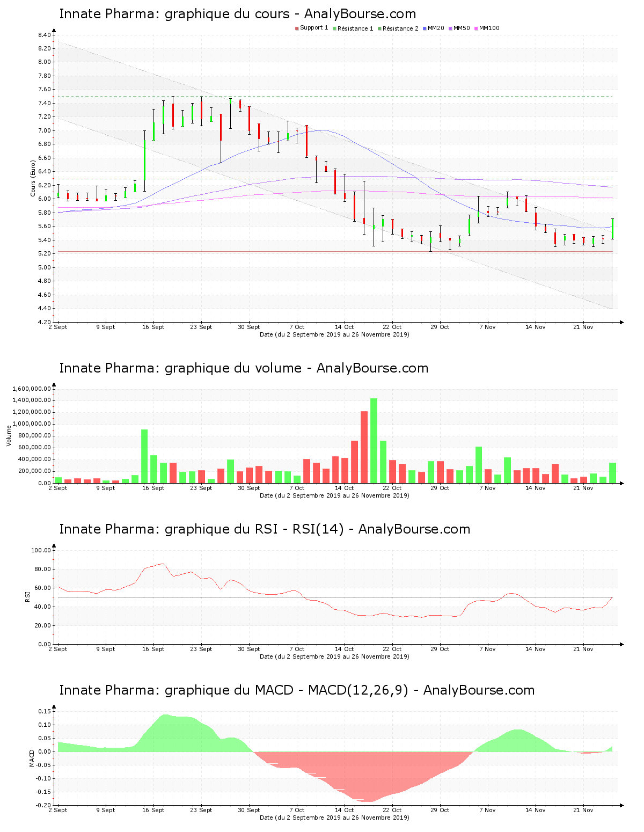Click the 1,000,000.00 volume axis value
Image resolution: width=644 pixels, height=832 pixels.
click(31, 424)
